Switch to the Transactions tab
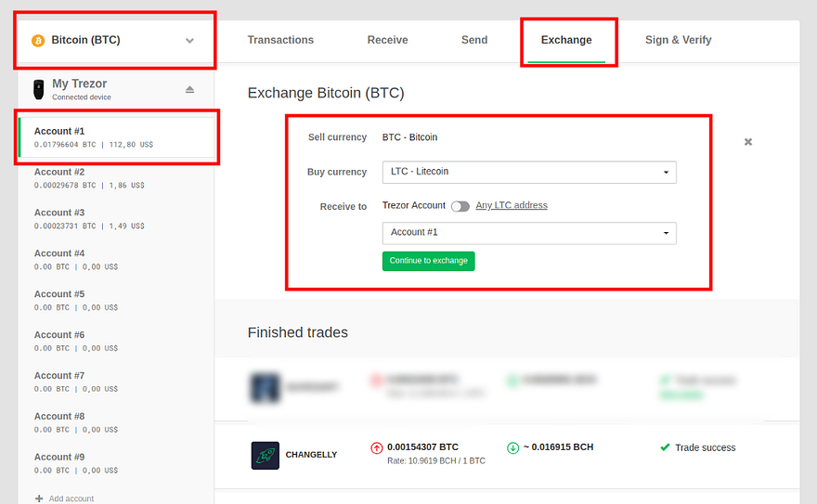 coord(280,40)
